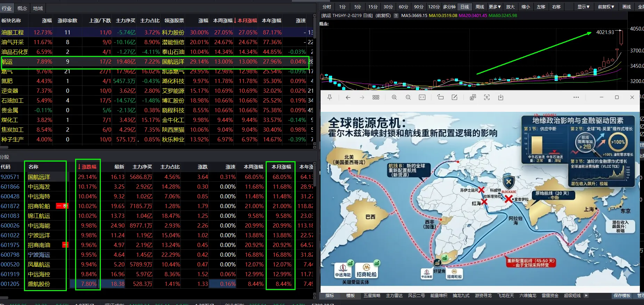This screenshot has width=644, height=305.
Task: Click the 放大 zoom-in button
Action: tap(510, 7)
